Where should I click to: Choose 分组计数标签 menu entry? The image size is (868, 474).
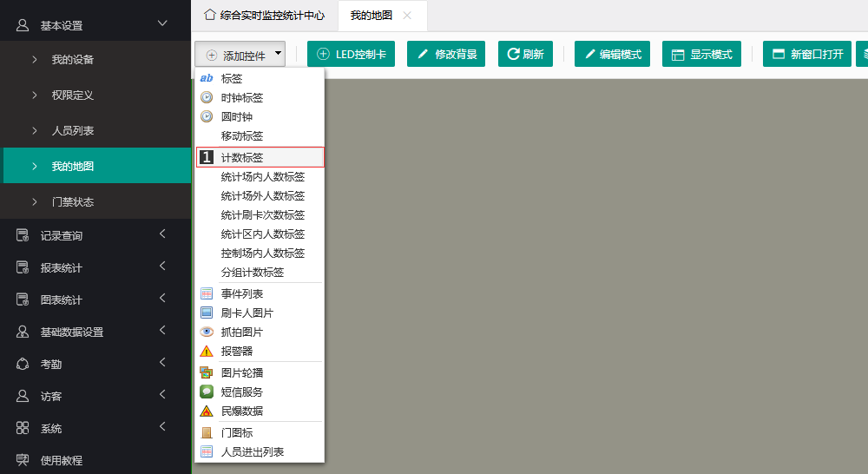(260, 272)
